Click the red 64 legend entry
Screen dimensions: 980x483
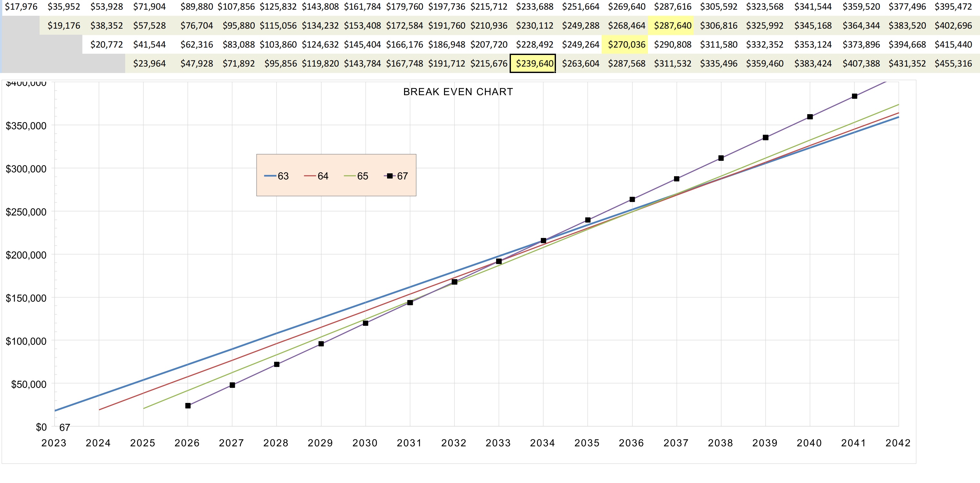click(x=317, y=176)
